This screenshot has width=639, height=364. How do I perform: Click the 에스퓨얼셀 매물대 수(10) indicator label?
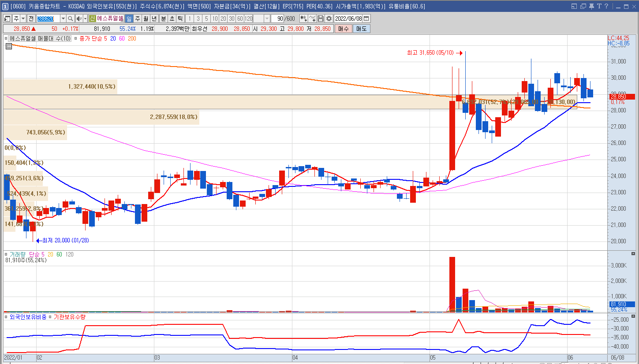click(x=40, y=38)
